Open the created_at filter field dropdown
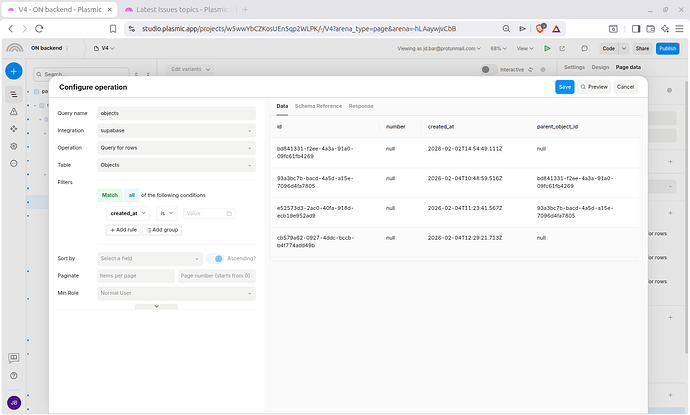The width and height of the screenshot is (690, 415). point(128,213)
